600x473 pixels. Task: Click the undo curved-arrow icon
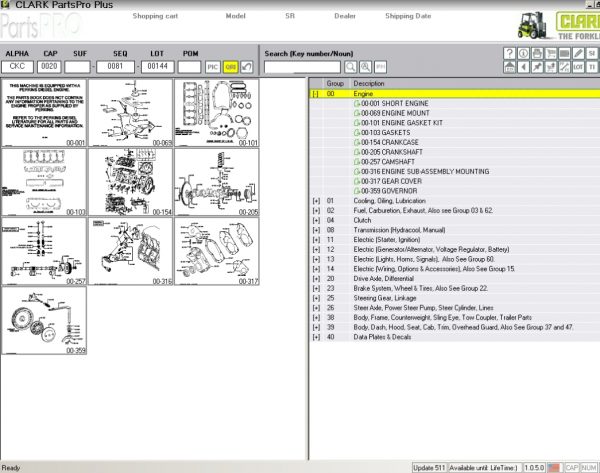pos(247,67)
